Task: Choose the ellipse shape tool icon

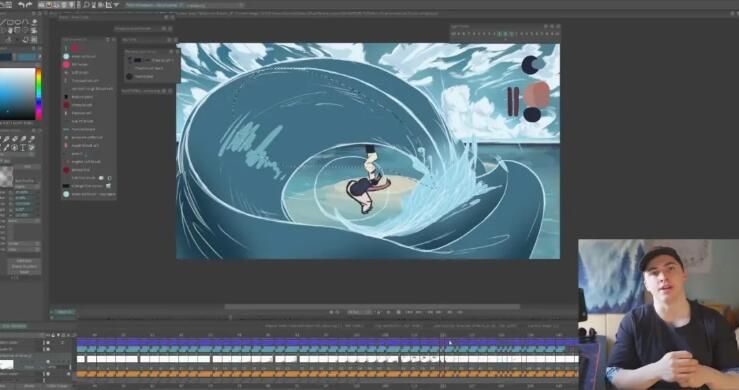Action: [18, 22]
